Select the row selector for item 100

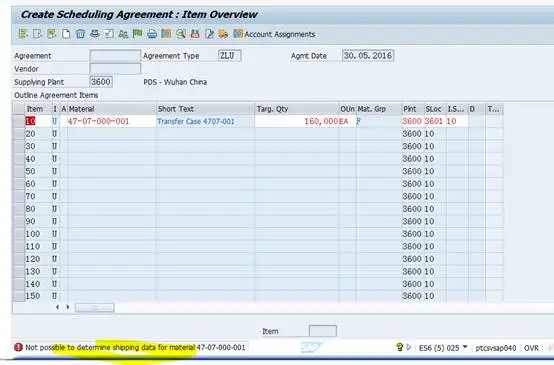(x=18, y=234)
